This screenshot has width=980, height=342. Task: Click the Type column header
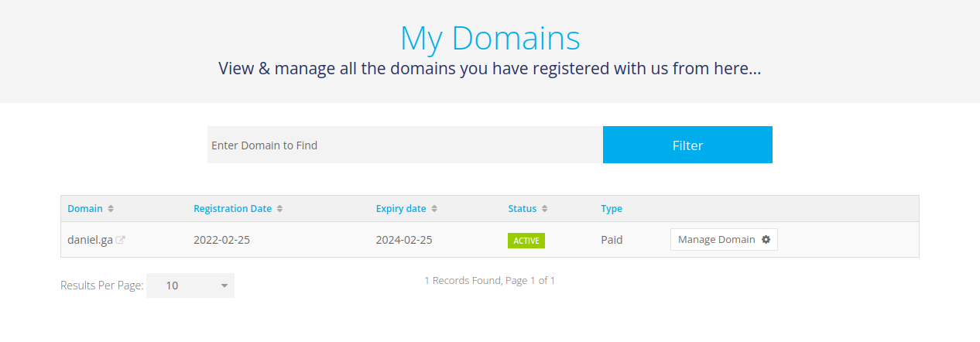pos(612,209)
